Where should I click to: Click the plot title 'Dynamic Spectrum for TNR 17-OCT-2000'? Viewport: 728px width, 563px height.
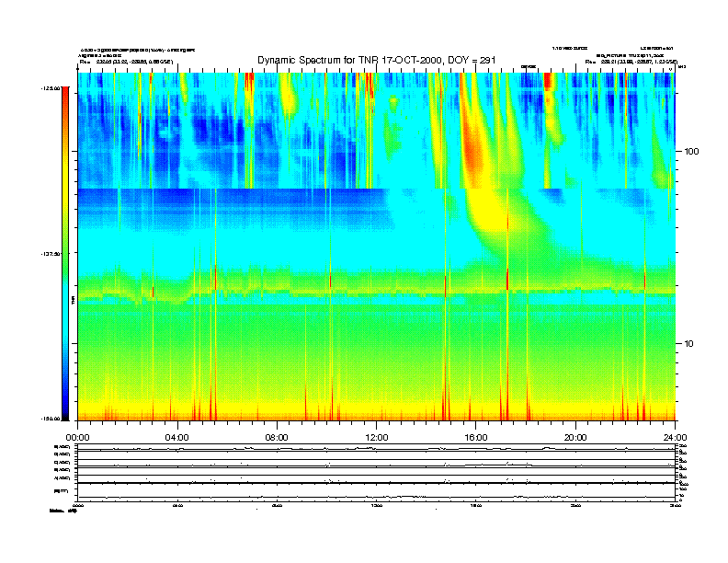(x=377, y=60)
